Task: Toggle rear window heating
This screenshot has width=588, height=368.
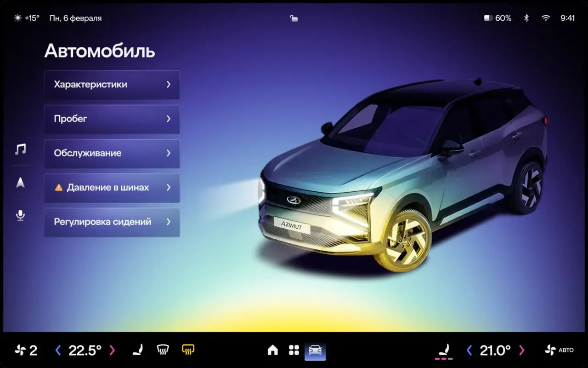Action: tap(188, 351)
